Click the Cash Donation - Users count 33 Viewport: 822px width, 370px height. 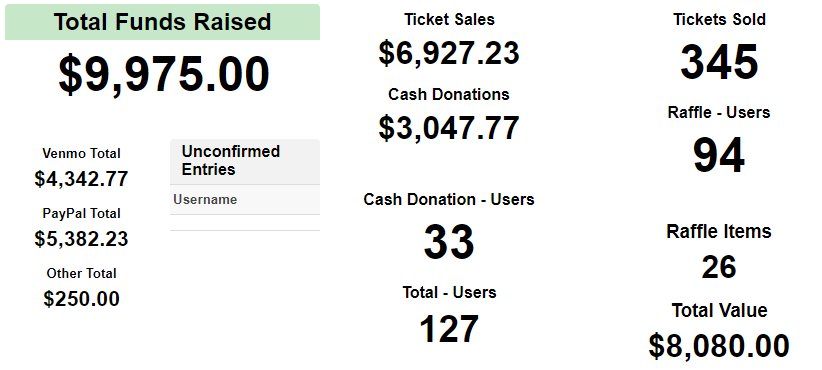(449, 242)
